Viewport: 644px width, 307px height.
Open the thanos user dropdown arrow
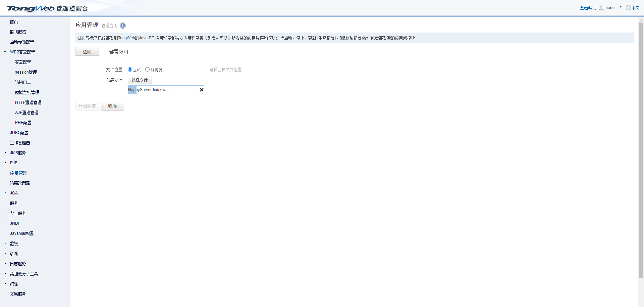point(621,7)
